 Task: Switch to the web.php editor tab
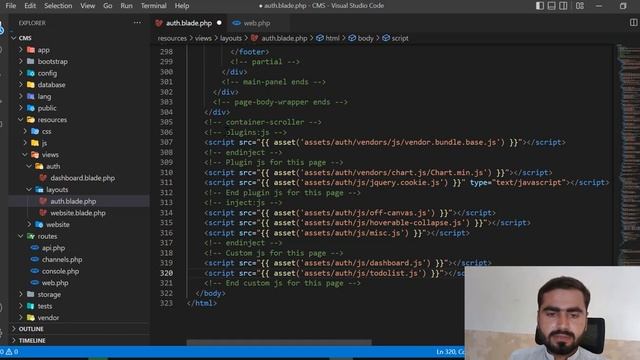(257, 23)
